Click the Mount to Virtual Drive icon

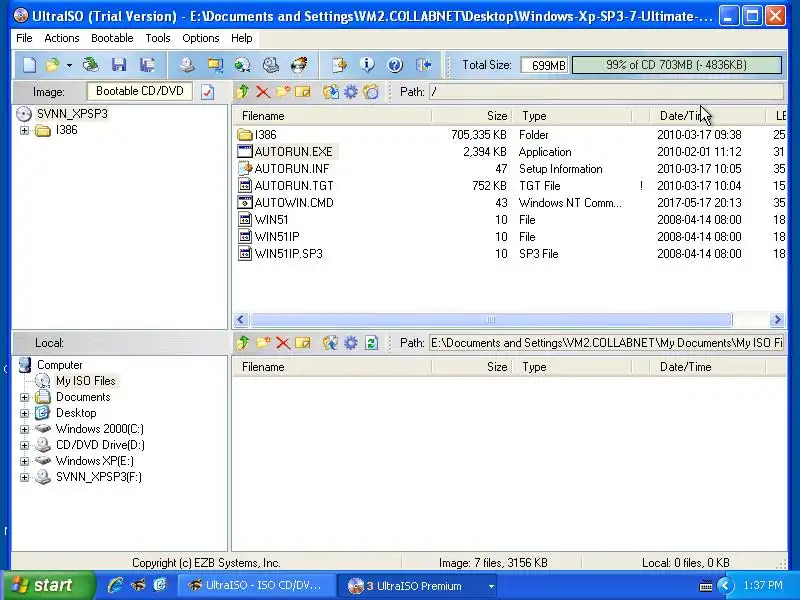click(x=270, y=65)
